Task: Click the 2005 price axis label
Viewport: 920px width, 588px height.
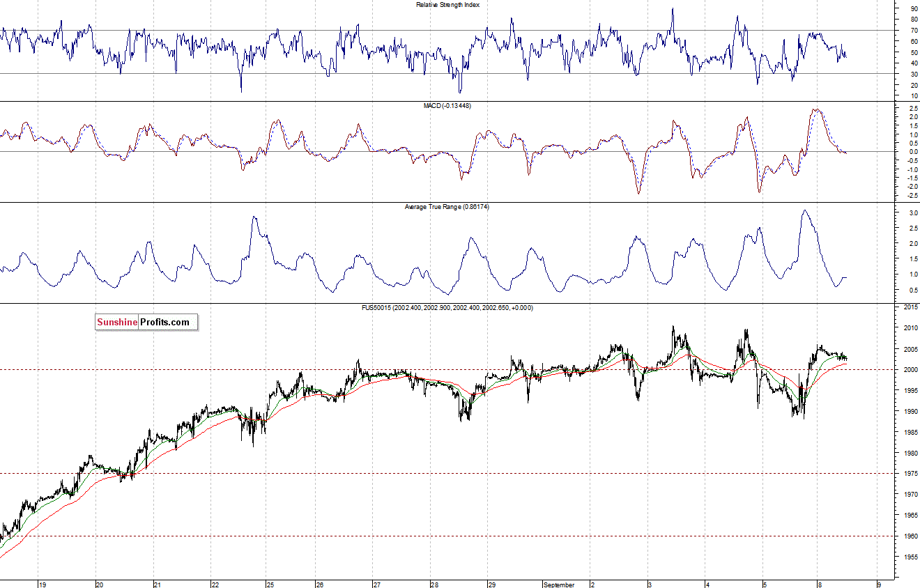Action: point(910,348)
